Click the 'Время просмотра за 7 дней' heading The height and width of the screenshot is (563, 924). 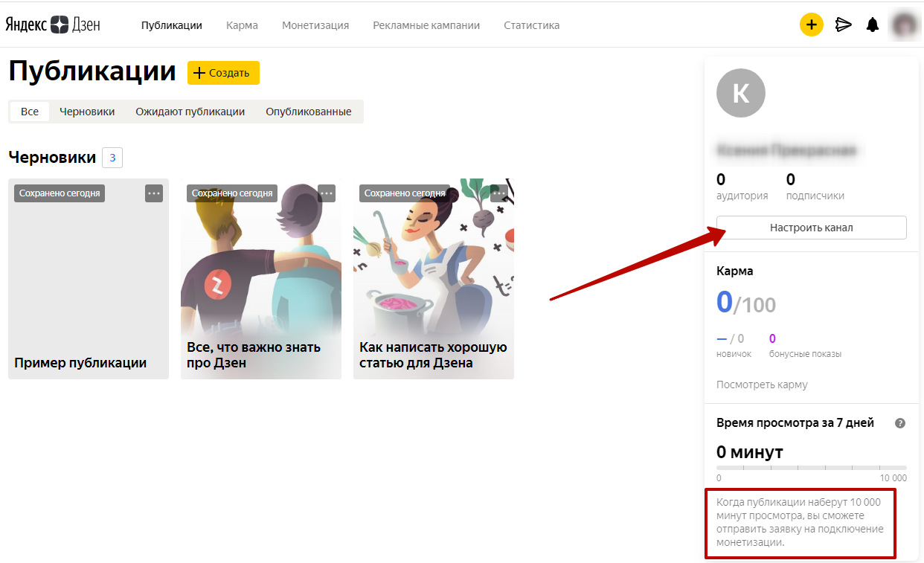coord(795,423)
